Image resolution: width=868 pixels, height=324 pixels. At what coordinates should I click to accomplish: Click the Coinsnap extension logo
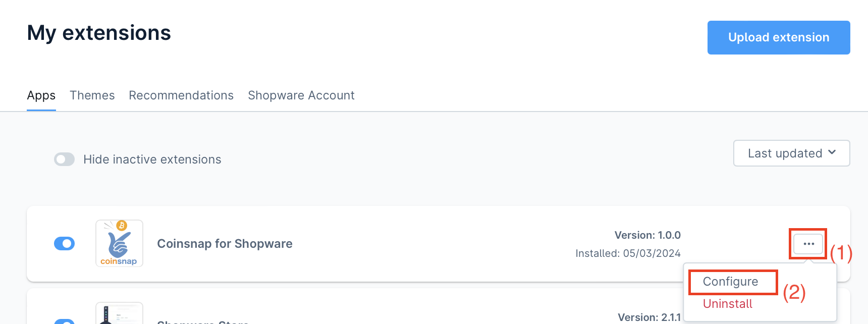pos(119,243)
